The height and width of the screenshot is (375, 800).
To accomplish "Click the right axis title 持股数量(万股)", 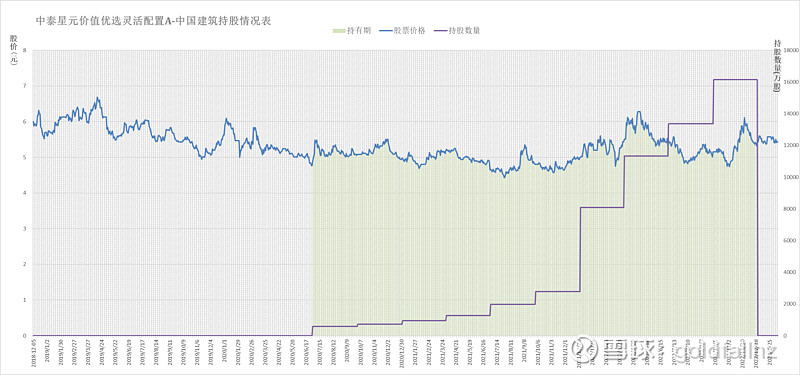I will tap(777, 65).
